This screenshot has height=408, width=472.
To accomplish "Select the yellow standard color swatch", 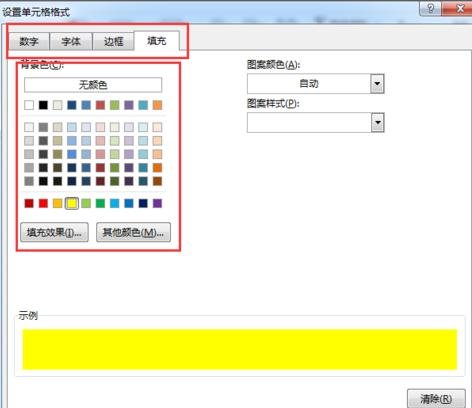I will pos(72,203).
